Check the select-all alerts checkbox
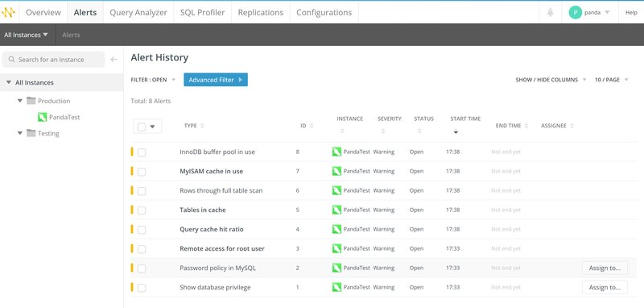644x308 pixels. 142,127
